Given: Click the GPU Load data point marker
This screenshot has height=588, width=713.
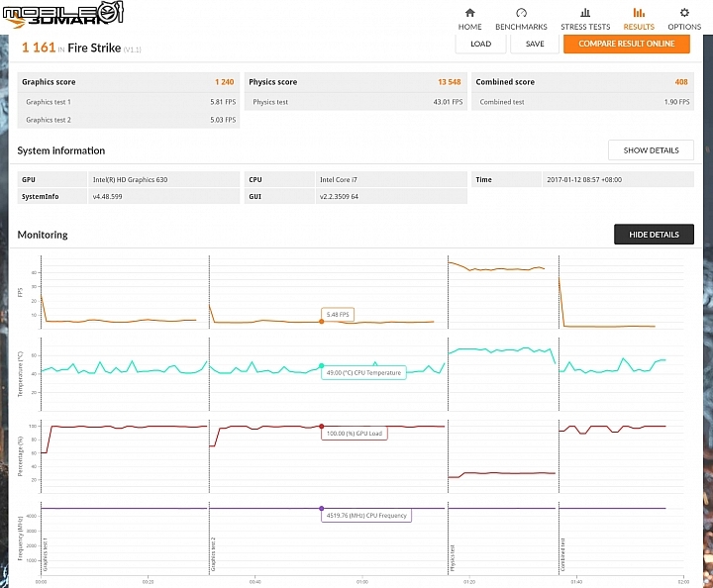Looking at the screenshot, I should pos(322,427).
